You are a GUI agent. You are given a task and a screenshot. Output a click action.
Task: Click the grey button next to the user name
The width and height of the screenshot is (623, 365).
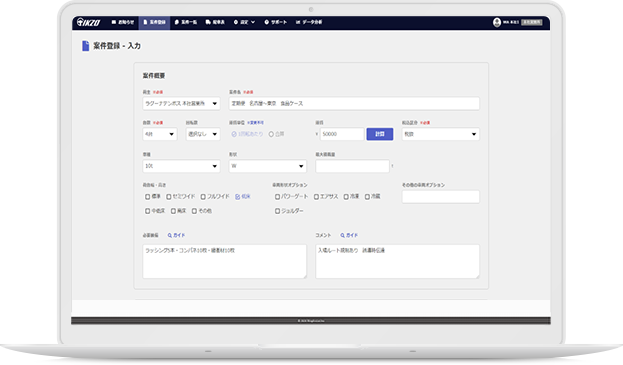pos(532,22)
